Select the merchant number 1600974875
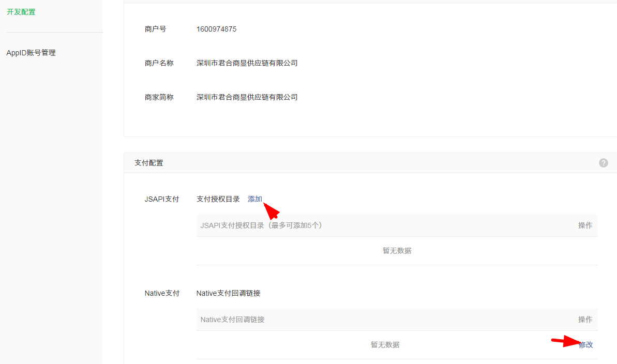 [x=217, y=29]
